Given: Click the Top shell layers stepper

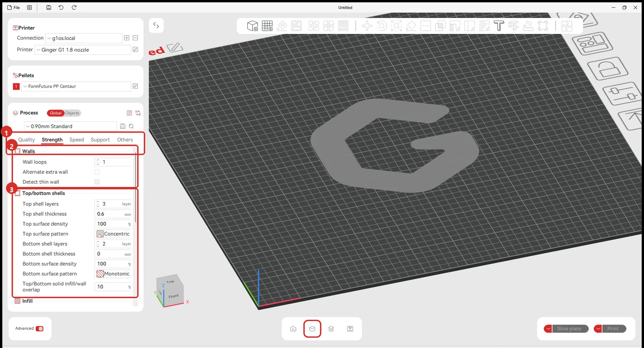Looking at the screenshot, I should point(98,204).
